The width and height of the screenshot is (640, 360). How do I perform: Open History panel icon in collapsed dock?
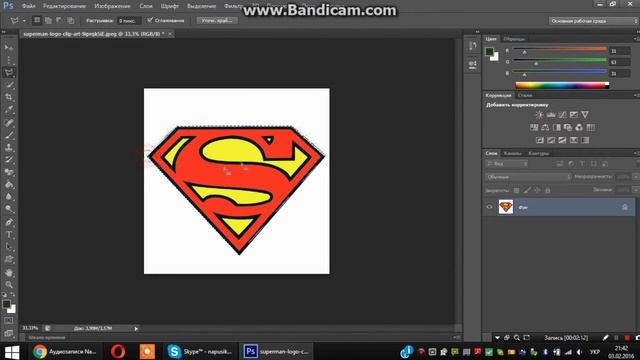coord(473,46)
